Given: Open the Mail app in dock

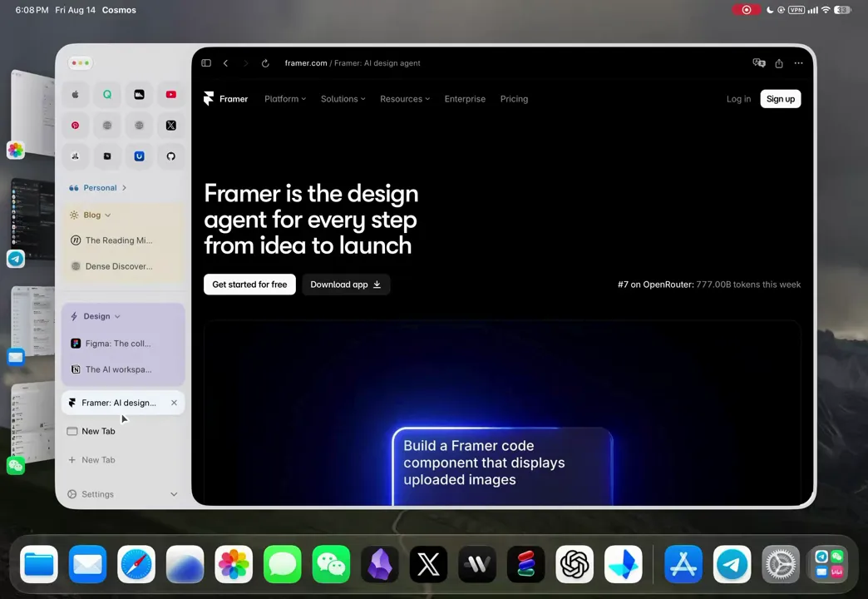Looking at the screenshot, I should tap(87, 564).
